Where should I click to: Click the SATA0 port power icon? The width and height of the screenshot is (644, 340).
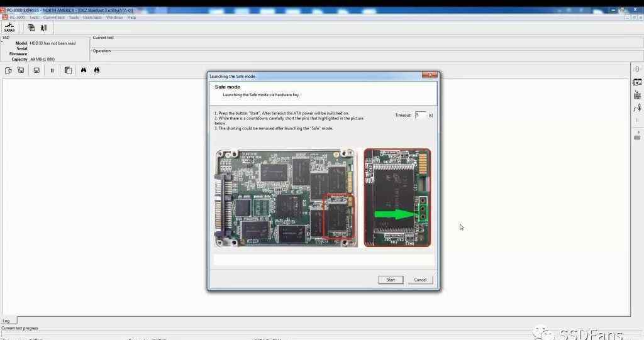(9, 28)
